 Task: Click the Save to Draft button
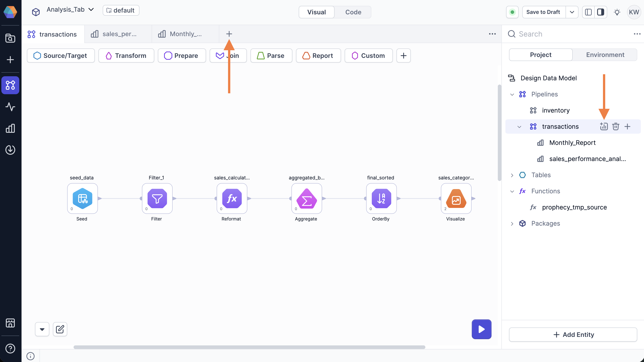pos(543,12)
